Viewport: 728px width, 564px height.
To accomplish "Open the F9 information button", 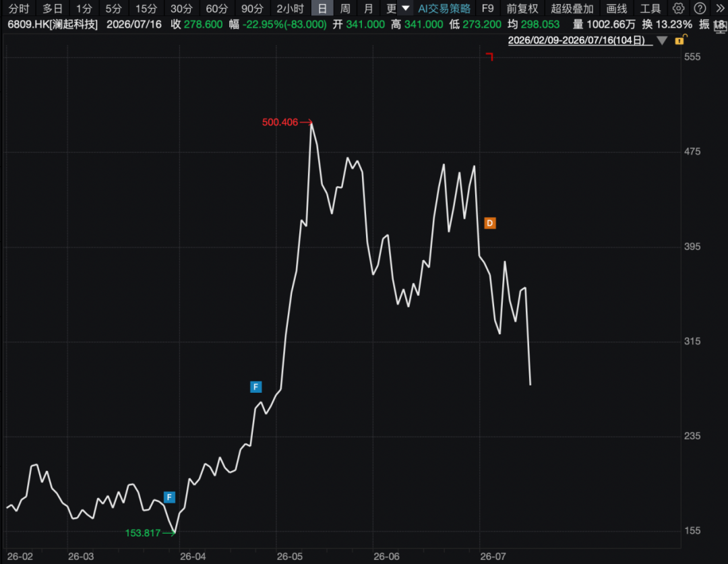I will 488,8.
